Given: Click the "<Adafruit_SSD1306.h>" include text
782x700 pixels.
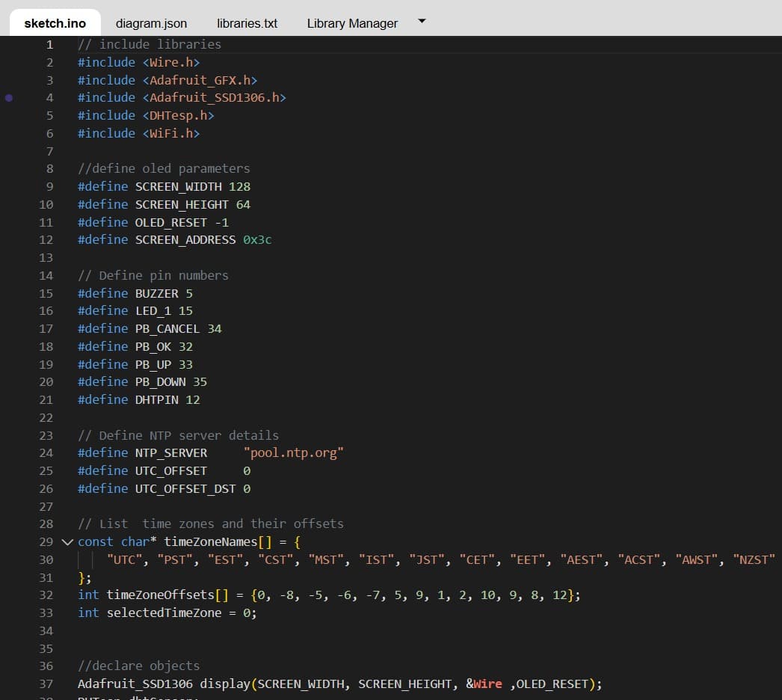Looking at the screenshot, I should [x=215, y=98].
